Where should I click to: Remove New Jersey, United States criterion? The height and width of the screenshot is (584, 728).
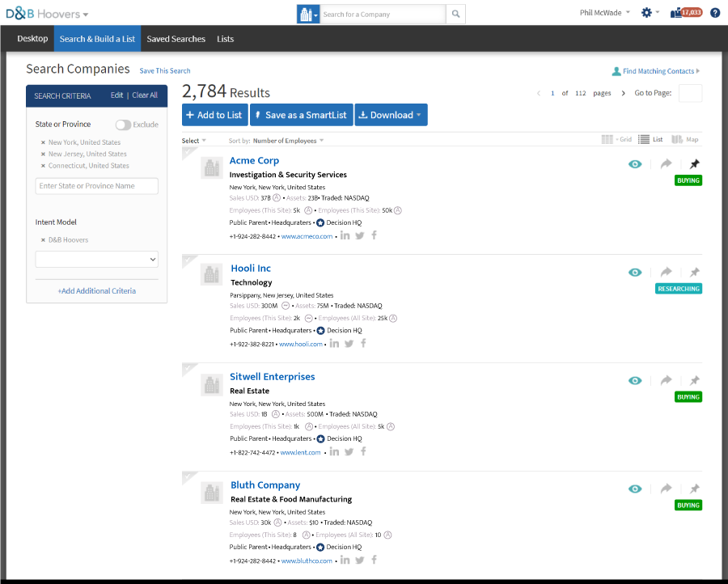coord(43,154)
